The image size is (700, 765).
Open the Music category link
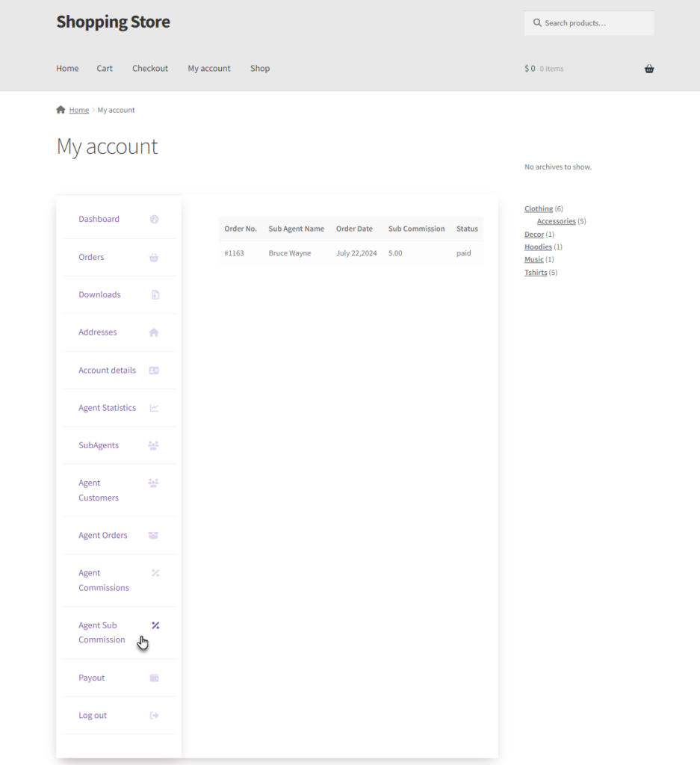(533, 259)
